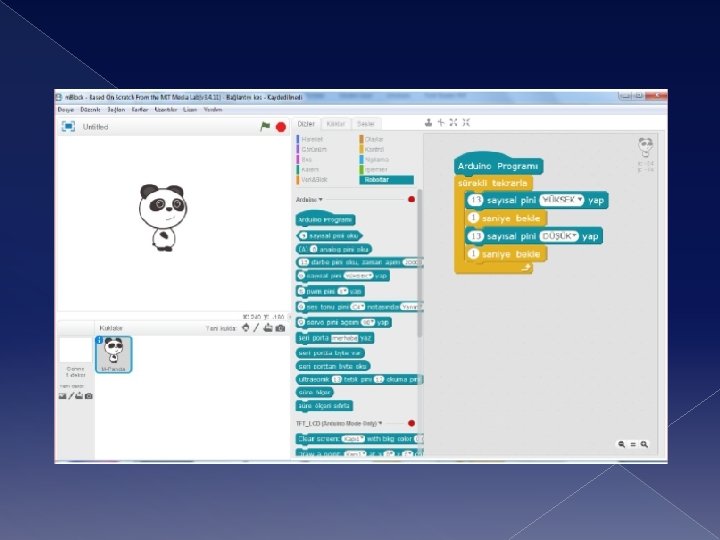This screenshot has width=720, height=540.
Task: Zoom out of the scripts area
Action: (621, 444)
